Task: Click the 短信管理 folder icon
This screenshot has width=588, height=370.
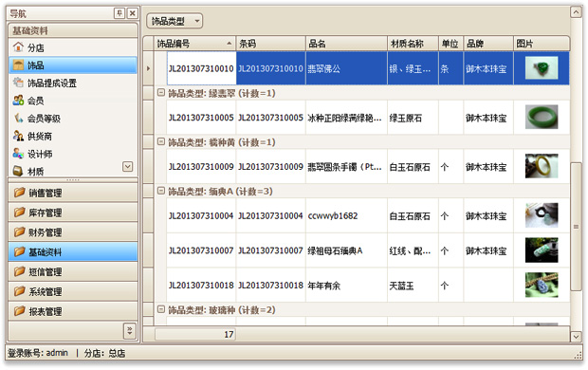Action: click(20, 271)
